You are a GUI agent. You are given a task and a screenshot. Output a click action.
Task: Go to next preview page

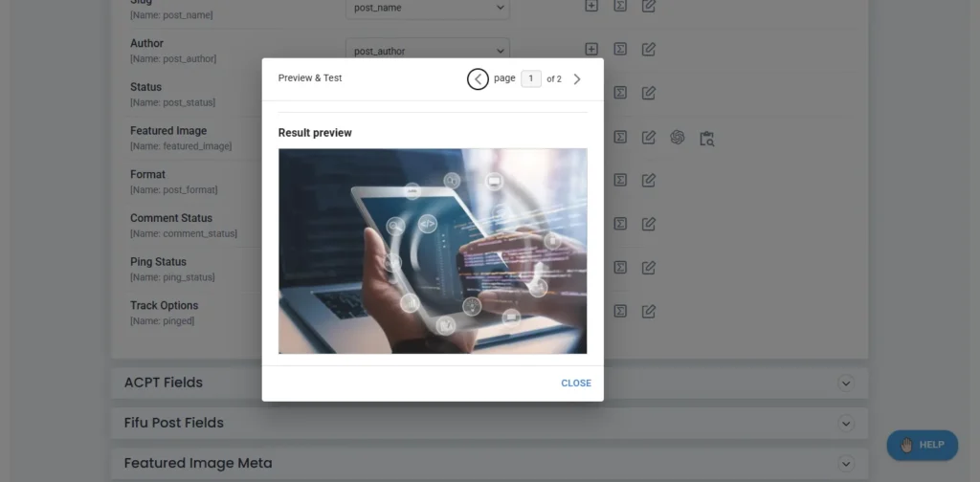point(577,79)
